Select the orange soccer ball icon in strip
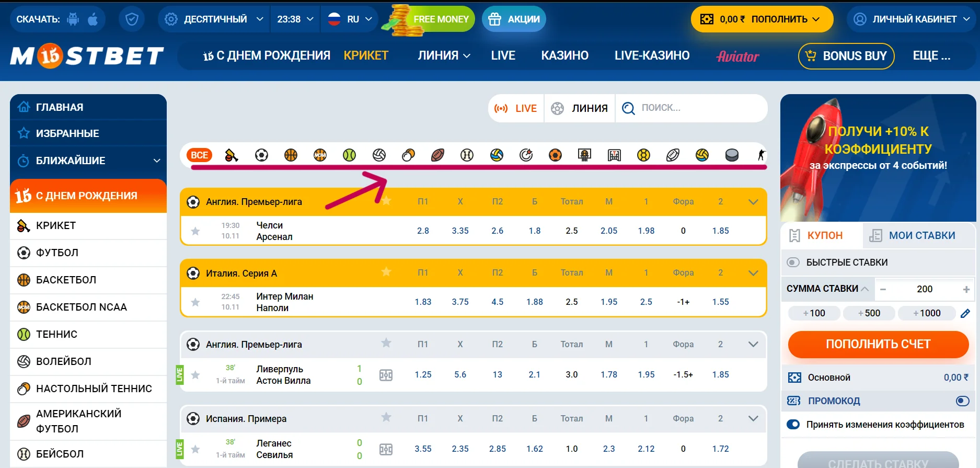This screenshot has width=980, height=468. [555, 155]
